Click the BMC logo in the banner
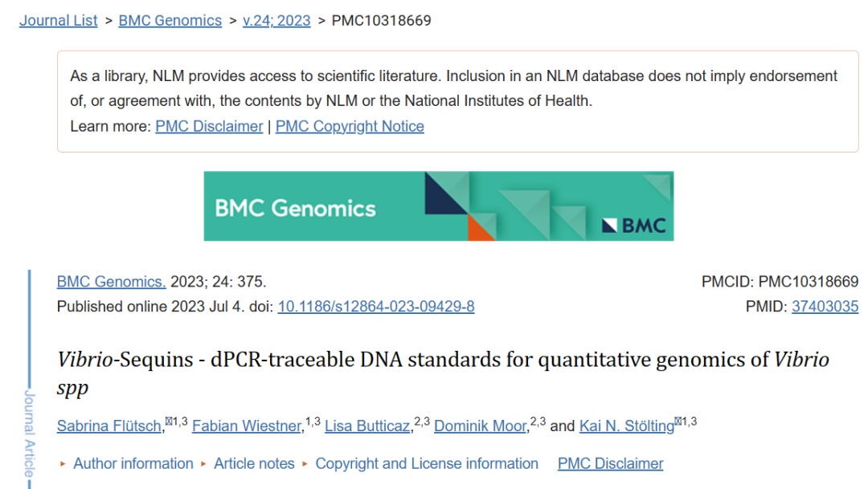The image size is (868, 489). pos(635,225)
